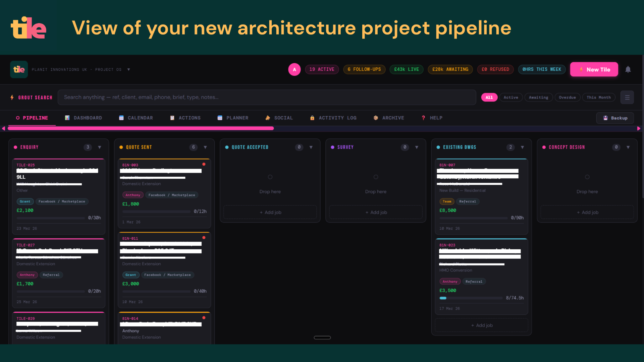Toggle the £0 Refused stat badge

point(495,69)
